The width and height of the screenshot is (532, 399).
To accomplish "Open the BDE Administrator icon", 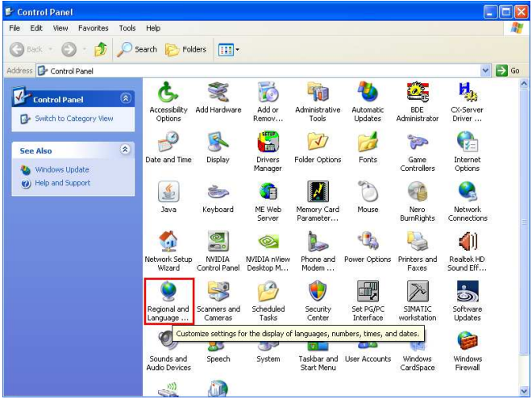I will pyautogui.click(x=418, y=102).
